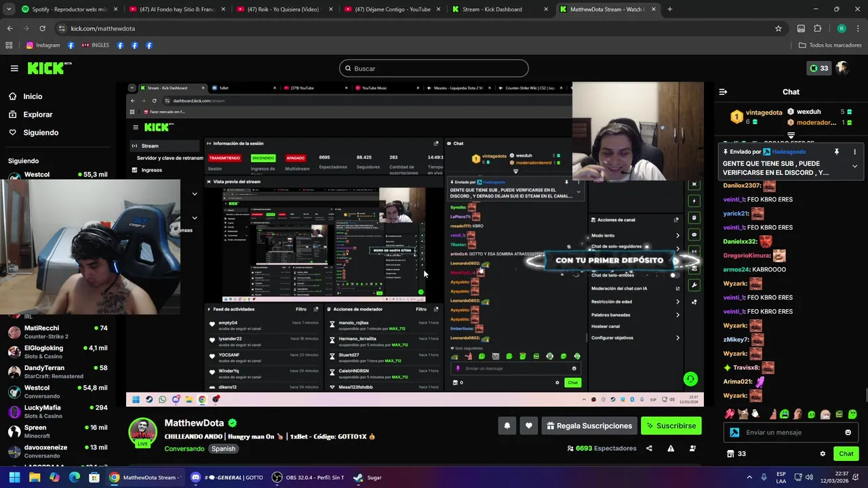Send message with green Chat button
868x488 pixels.
[846, 454]
